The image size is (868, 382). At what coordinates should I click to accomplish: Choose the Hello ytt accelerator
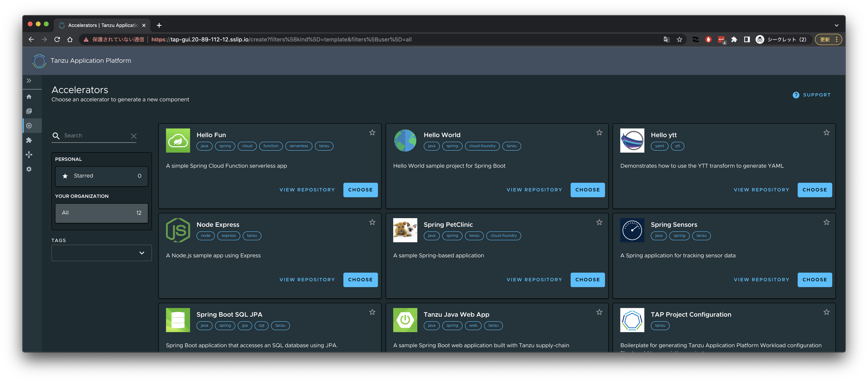[x=814, y=190]
